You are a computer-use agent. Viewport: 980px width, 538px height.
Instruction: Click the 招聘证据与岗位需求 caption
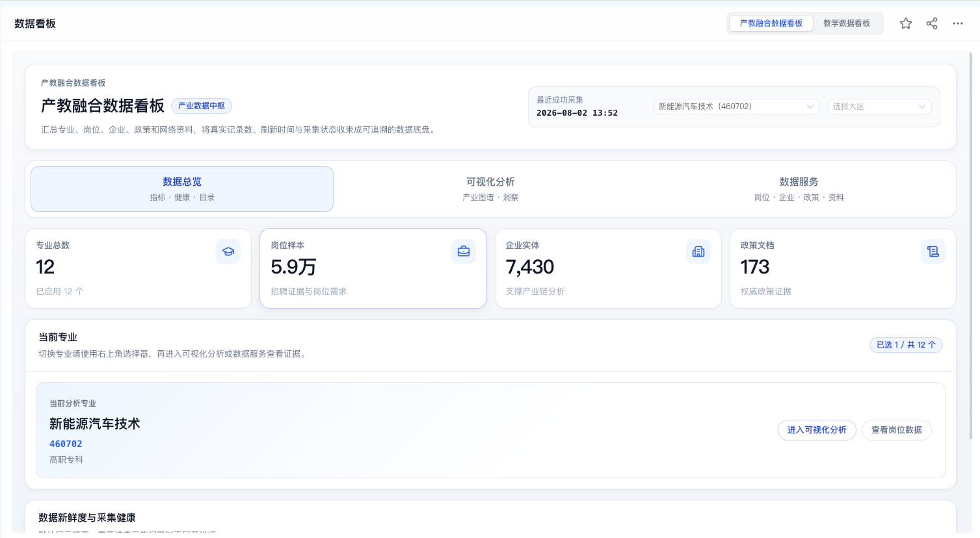pyautogui.click(x=309, y=292)
